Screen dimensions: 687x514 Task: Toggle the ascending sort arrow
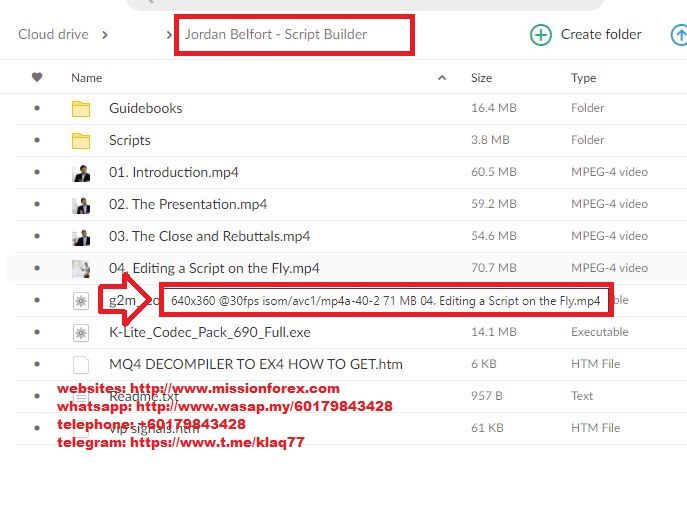pyautogui.click(x=442, y=78)
